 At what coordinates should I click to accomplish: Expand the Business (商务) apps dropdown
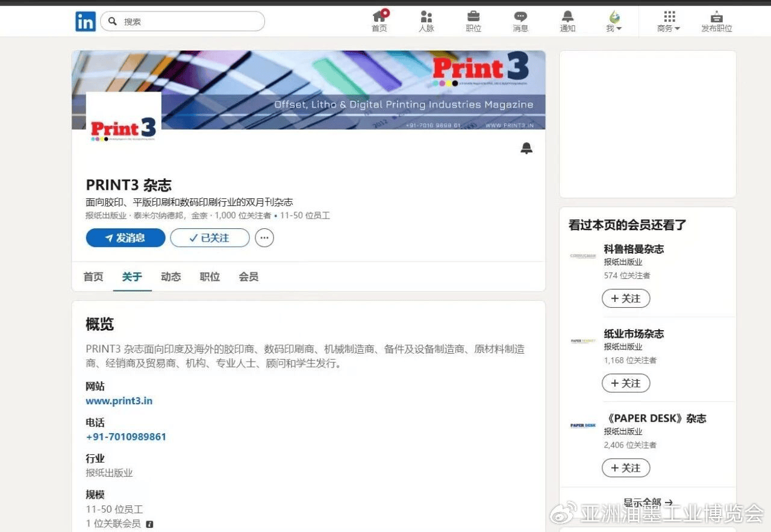[669, 21]
